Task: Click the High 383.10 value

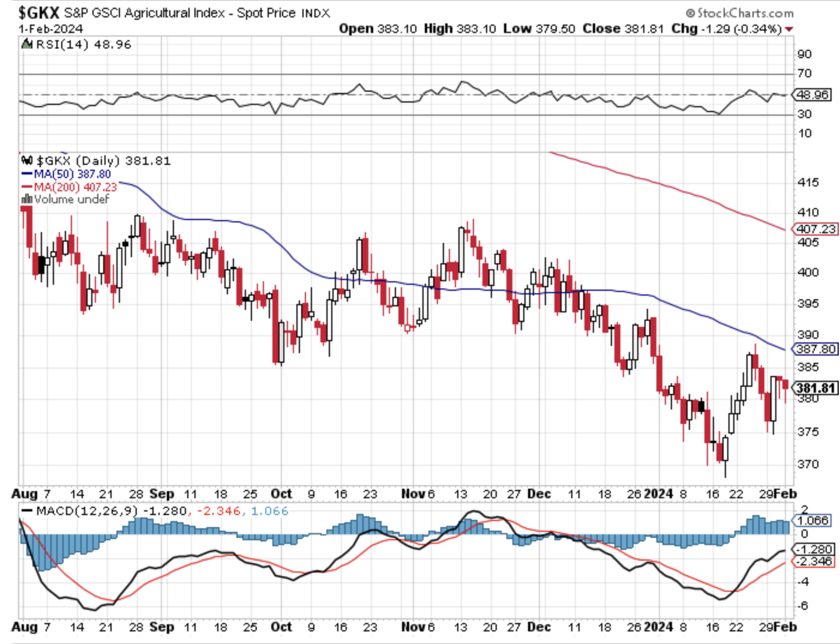Action: click(x=460, y=29)
